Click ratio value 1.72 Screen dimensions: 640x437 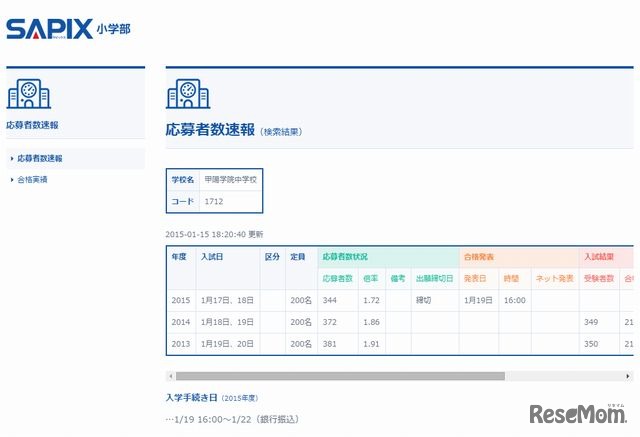click(x=371, y=300)
